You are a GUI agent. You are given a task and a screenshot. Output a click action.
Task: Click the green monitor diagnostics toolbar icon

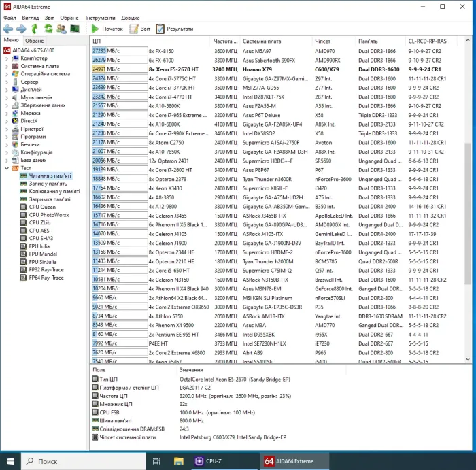[x=75, y=29]
